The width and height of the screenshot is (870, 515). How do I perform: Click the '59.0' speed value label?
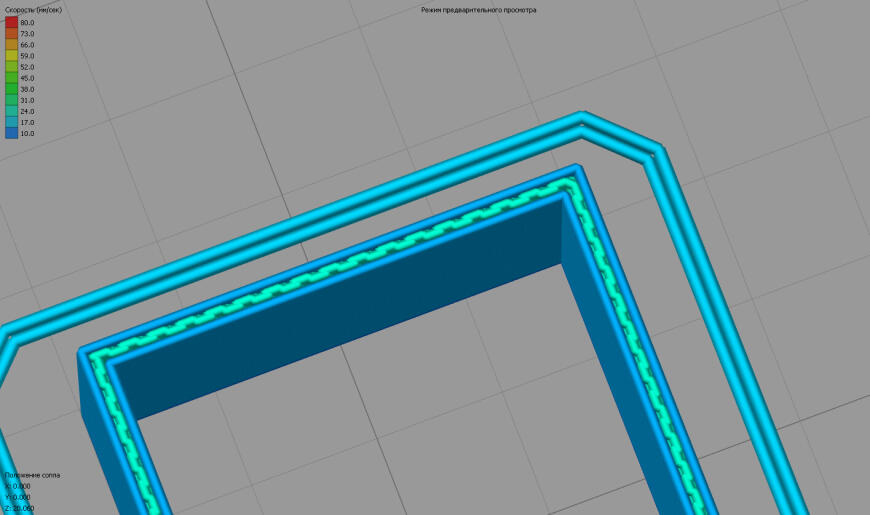pos(27,56)
